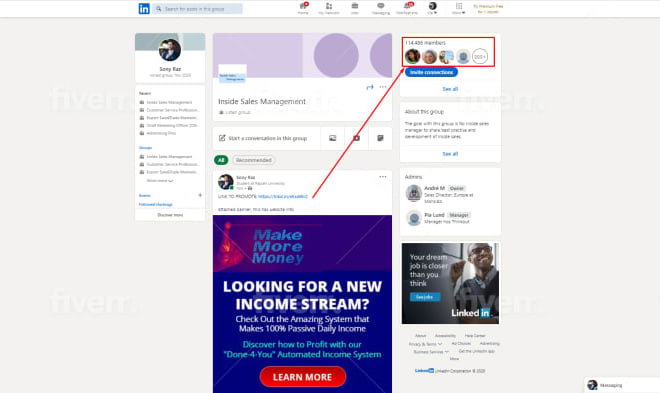Click the LinkedIn logo in header

[144, 8]
